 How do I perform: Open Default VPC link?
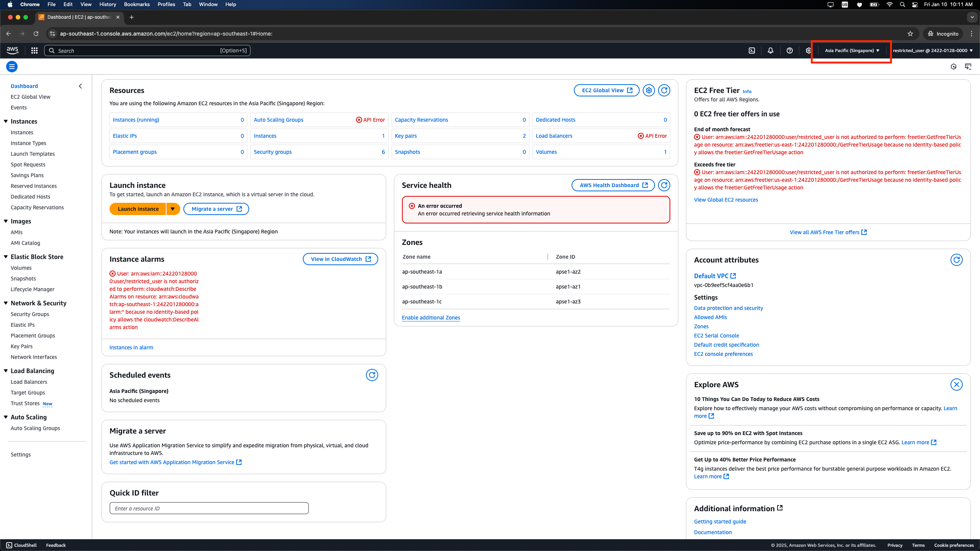pos(715,276)
